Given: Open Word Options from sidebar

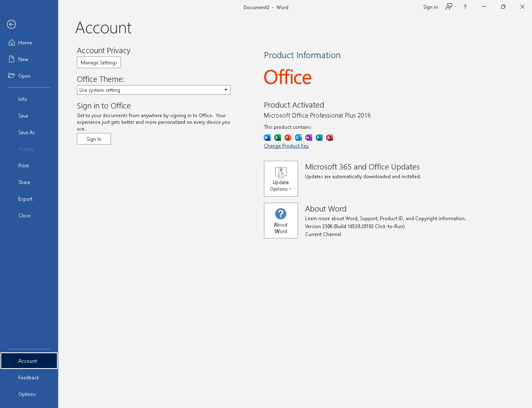Looking at the screenshot, I should [x=29, y=394].
